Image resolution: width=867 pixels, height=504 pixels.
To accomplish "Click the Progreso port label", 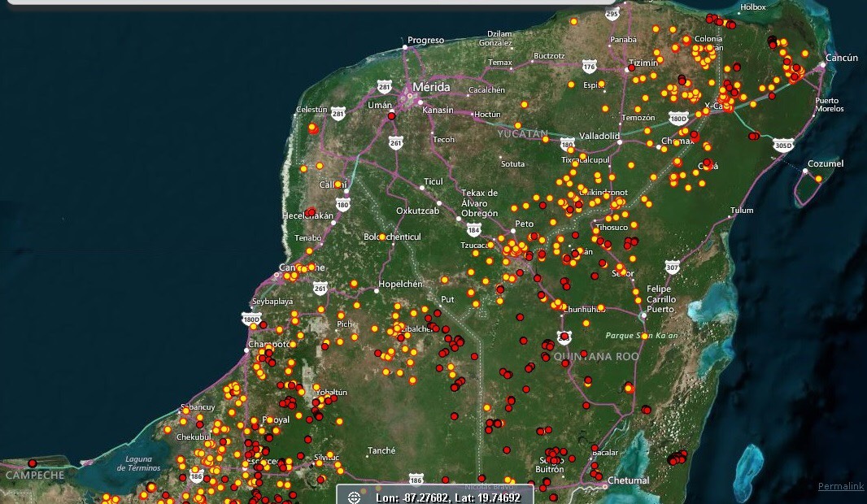I will coord(425,40).
